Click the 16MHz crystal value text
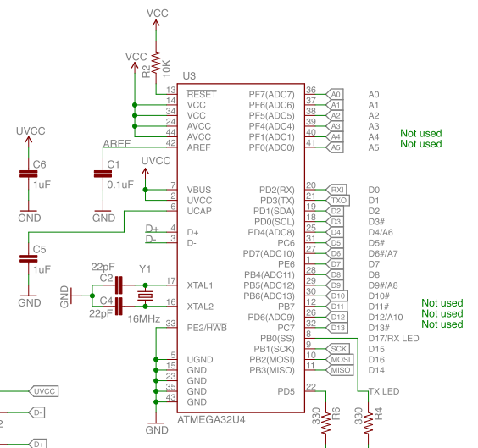478x448 pixels. point(143,319)
